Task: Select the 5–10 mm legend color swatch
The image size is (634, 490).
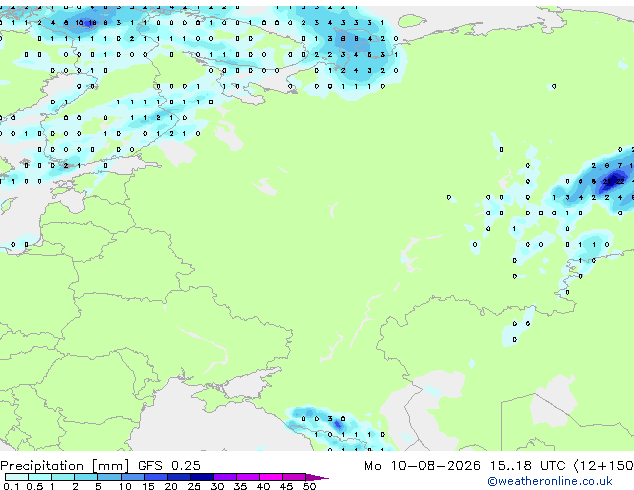Action: pyautogui.click(x=109, y=477)
